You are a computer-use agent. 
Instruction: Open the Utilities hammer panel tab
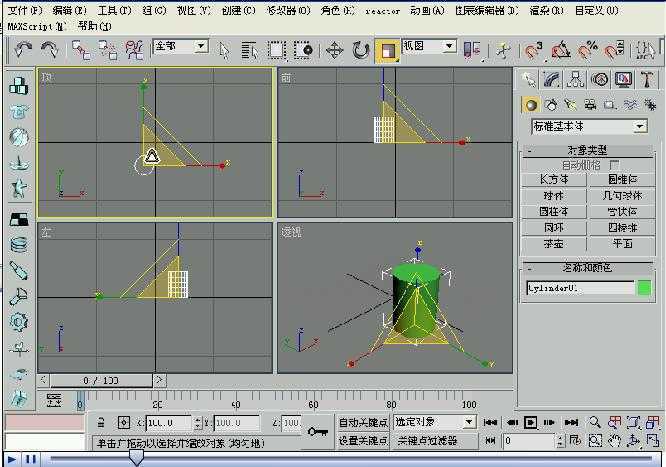point(647,79)
